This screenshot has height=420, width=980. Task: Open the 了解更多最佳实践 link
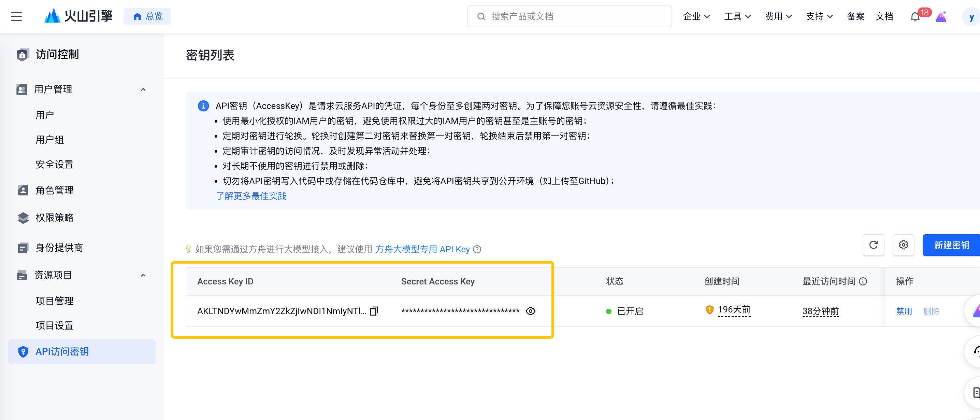tap(251, 196)
